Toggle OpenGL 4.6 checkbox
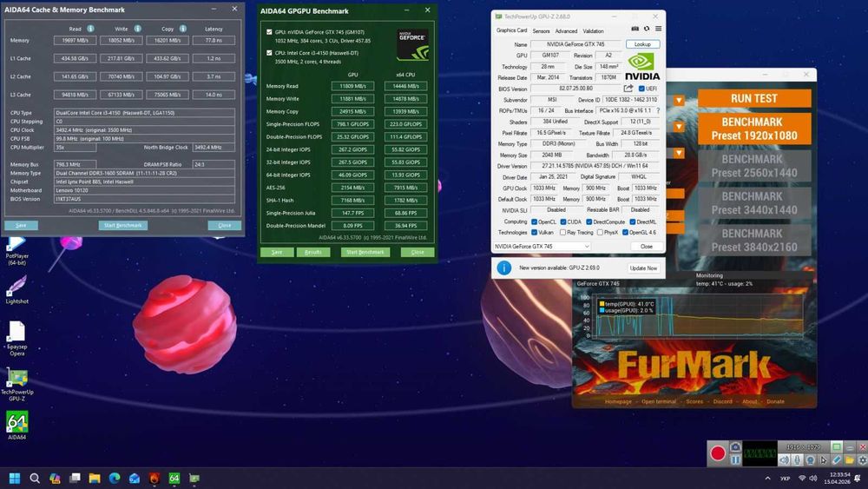 (x=625, y=233)
